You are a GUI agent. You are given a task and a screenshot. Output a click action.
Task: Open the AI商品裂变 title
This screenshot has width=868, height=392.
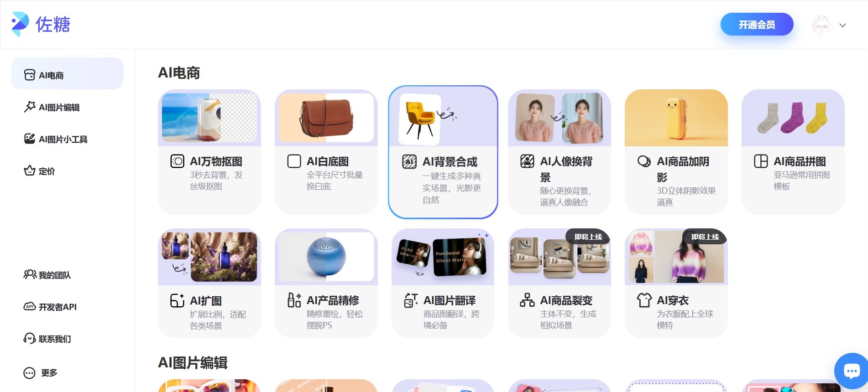[566, 300]
